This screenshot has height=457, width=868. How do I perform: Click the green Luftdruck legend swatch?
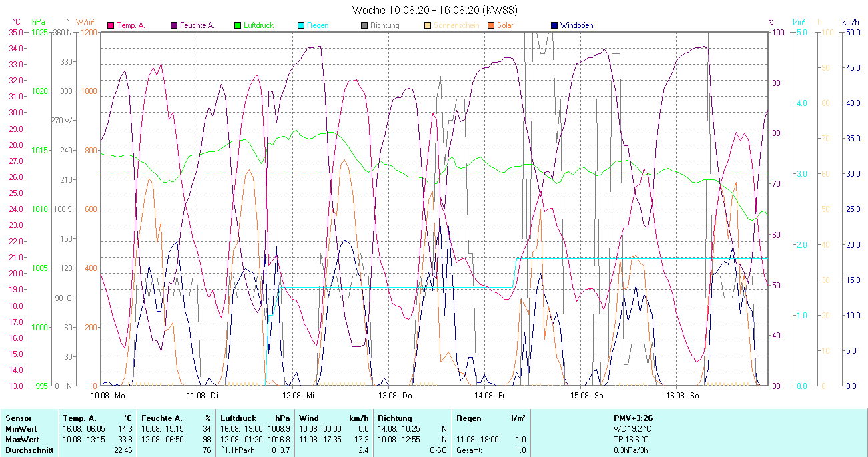[x=237, y=25]
